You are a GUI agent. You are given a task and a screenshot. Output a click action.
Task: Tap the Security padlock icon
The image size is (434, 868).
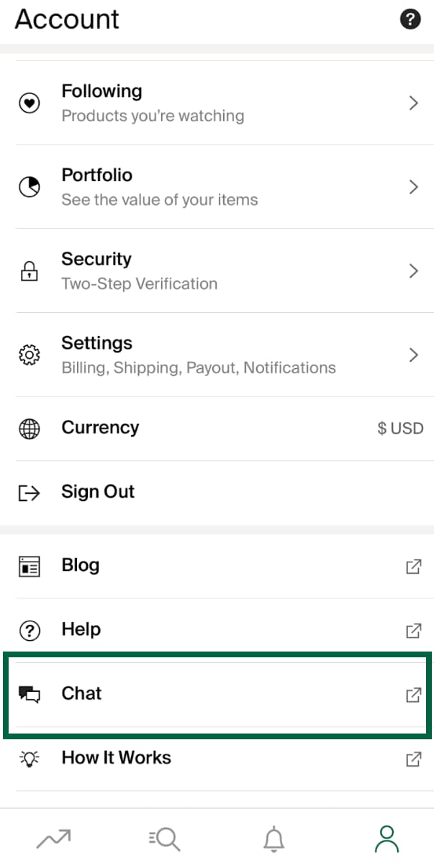tap(29, 271)
